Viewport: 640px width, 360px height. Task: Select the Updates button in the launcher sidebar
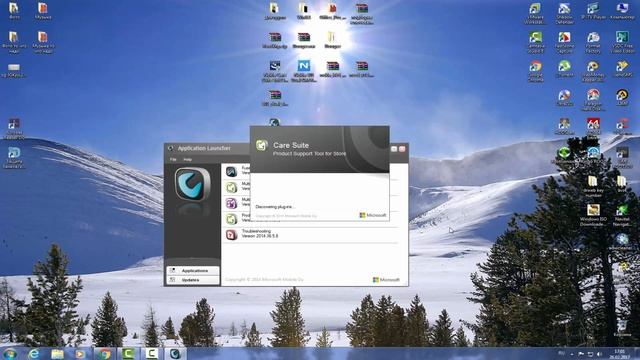click(x=193, y=280)
